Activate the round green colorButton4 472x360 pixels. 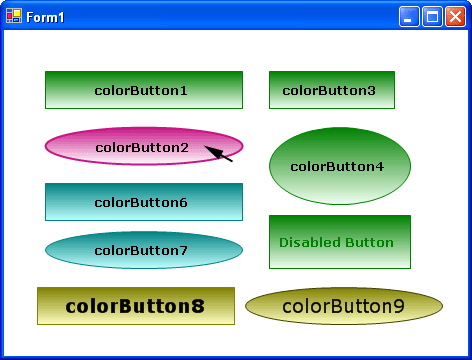click(x=340, y=166)
